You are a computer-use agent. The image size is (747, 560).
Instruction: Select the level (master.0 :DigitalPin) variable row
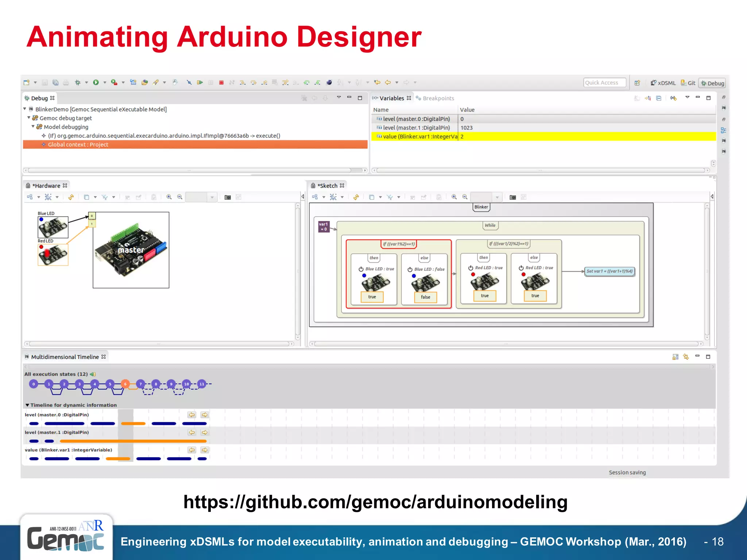543,119
